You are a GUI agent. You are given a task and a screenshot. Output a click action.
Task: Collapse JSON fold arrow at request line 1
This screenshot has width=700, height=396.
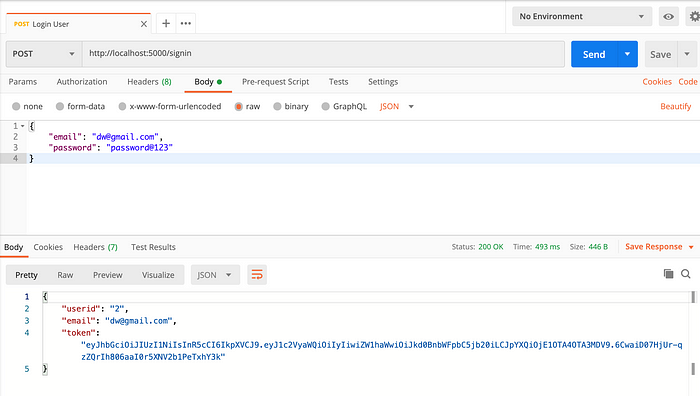coord(22,126)
